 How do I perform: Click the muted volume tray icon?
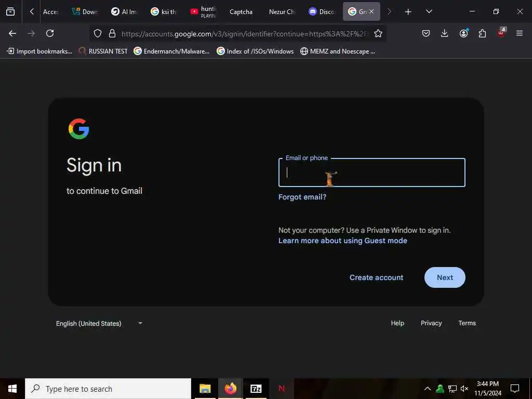pyautogui.click(x=464, y=389)
